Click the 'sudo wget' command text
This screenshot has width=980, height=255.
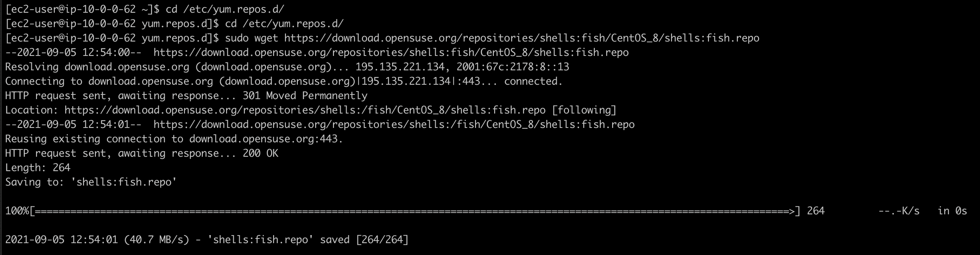pos(252,38)
